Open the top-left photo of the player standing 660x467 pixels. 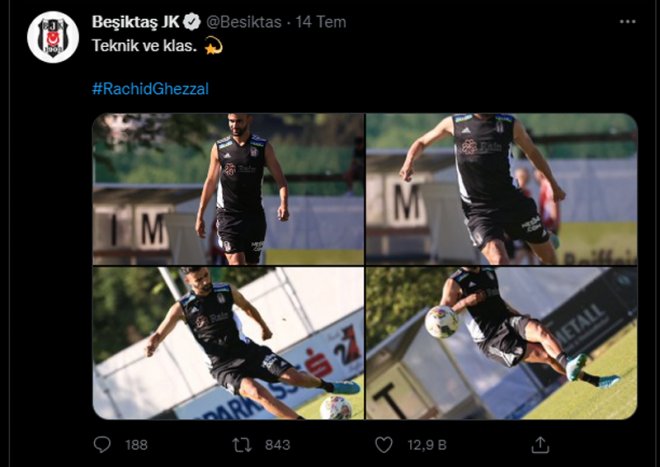tap(228, 188)
